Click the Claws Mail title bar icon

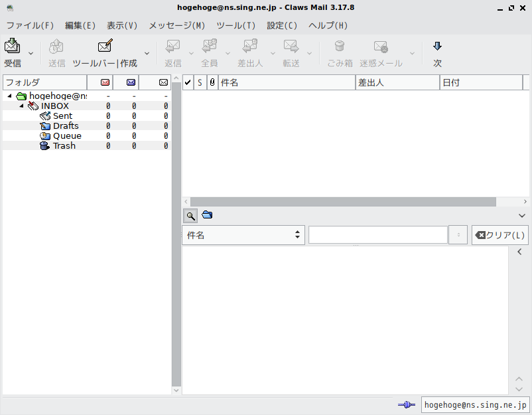click(x=10, y=8)
